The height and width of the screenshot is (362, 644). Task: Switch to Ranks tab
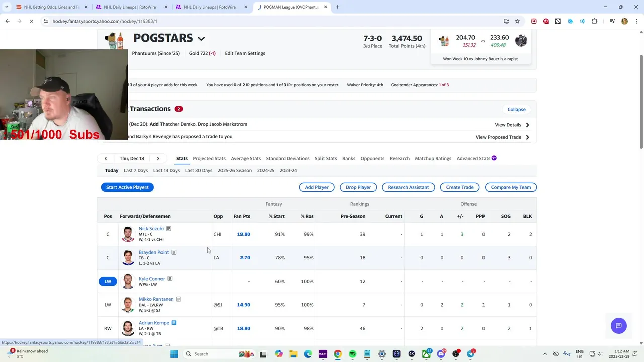pyautogui.click(x=349, y=158)
